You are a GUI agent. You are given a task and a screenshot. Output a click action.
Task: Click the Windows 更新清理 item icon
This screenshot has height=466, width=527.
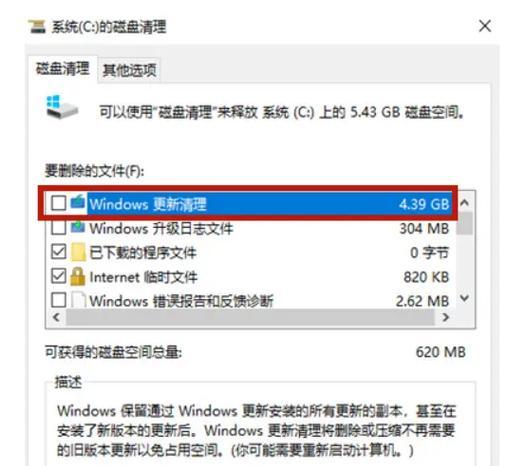(78, 202)
